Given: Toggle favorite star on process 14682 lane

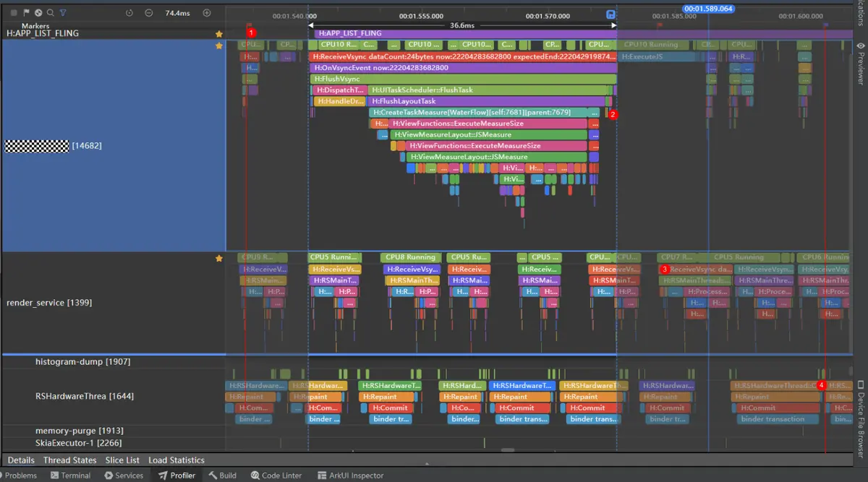Looking at the screenshot, I should tap(219, 46).
